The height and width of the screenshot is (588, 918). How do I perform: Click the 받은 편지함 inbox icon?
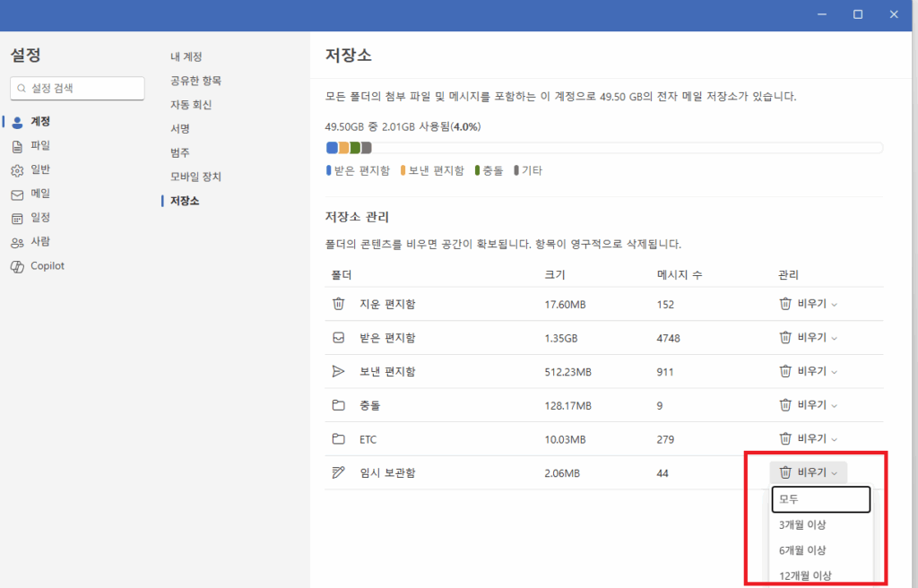(x=337, y=337)
